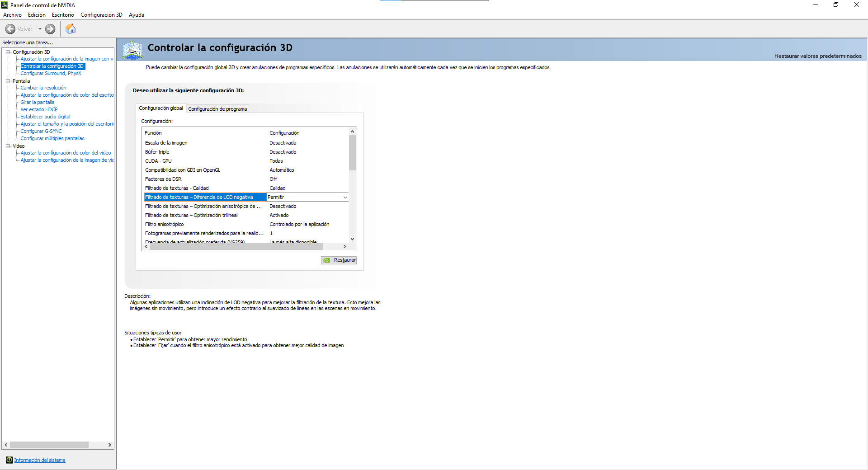Click the Controlado por la aplicación value
This screenshot has width=868, height=470.
[x=299, y=224]
